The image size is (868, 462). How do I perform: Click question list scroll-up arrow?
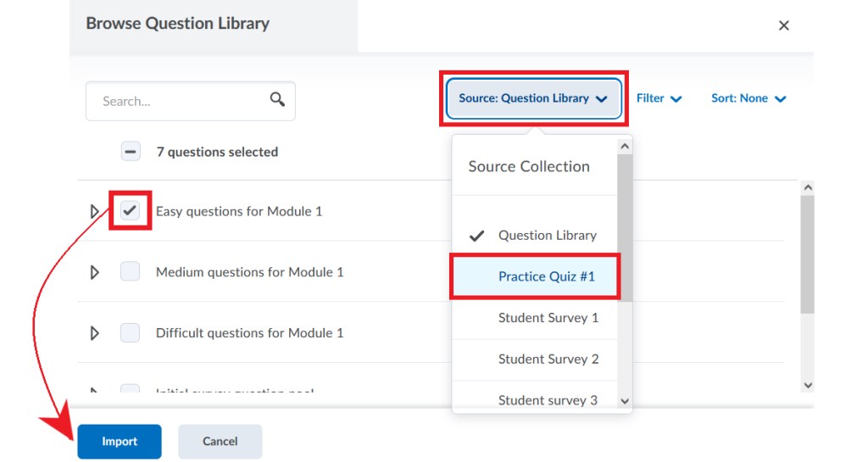pos(808,187)
